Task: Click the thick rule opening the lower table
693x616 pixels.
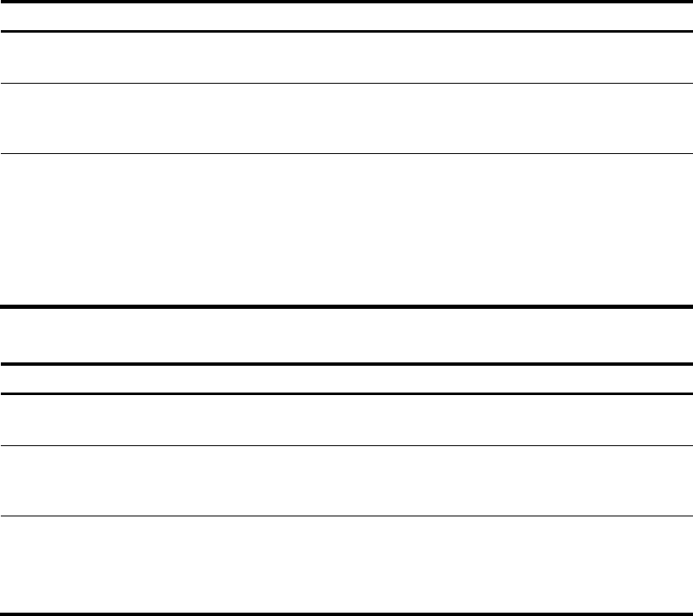Action: coord(346,364)
